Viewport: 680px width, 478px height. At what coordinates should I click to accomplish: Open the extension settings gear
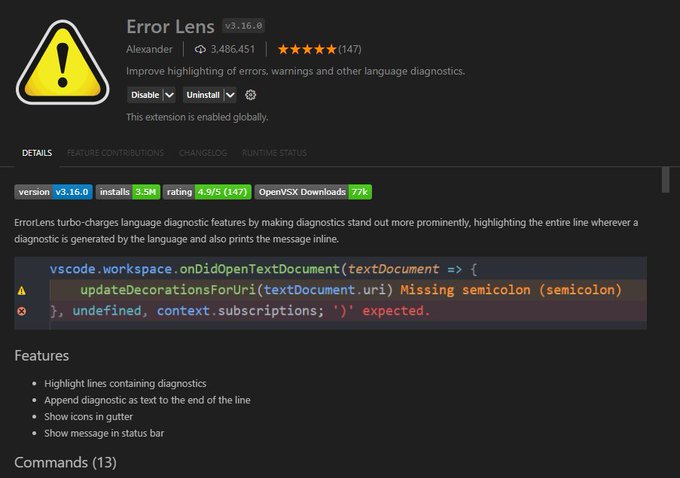click(x=250, y=95)
